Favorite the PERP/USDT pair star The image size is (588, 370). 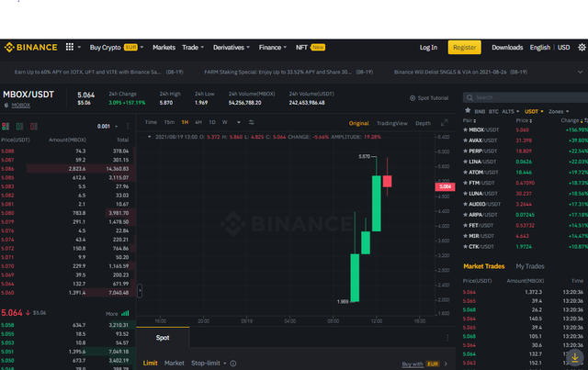pyautogui.click(x=466, y=151)
